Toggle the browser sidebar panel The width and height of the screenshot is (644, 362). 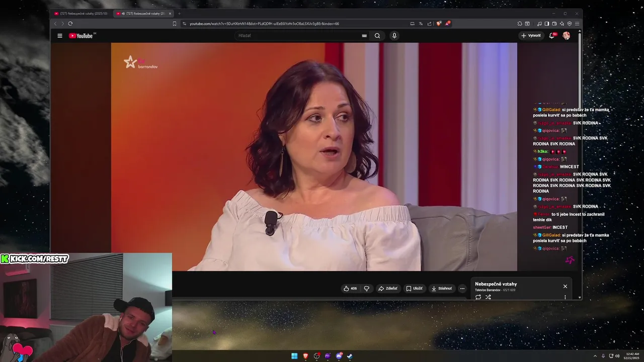tap(547, 24)
